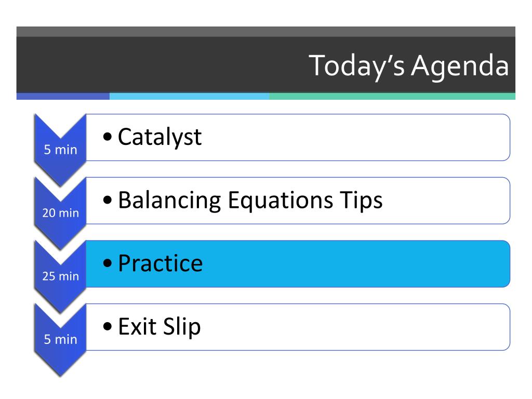The height and width of the screenshot is (399, 532).
Task: Click the bullet point before Practice
Action: point(107,263)
